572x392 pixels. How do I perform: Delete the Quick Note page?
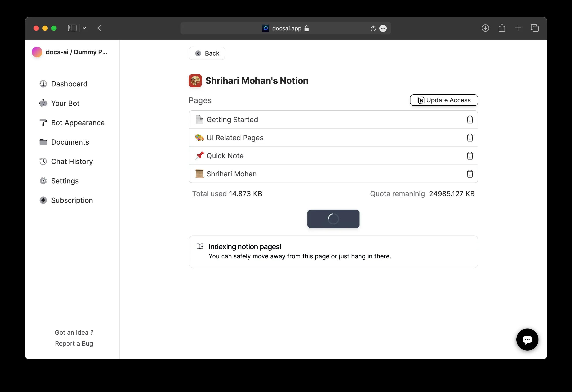470,156
